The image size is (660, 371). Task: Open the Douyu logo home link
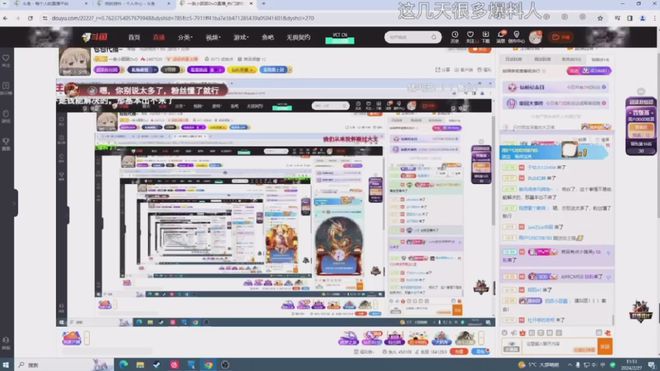(95, 37)
